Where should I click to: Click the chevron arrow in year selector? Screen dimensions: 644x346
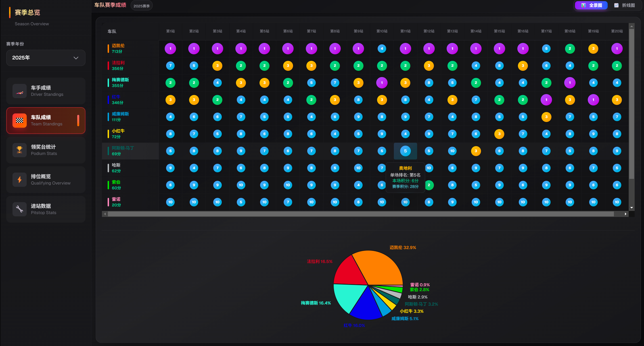[x=76, y=58]
